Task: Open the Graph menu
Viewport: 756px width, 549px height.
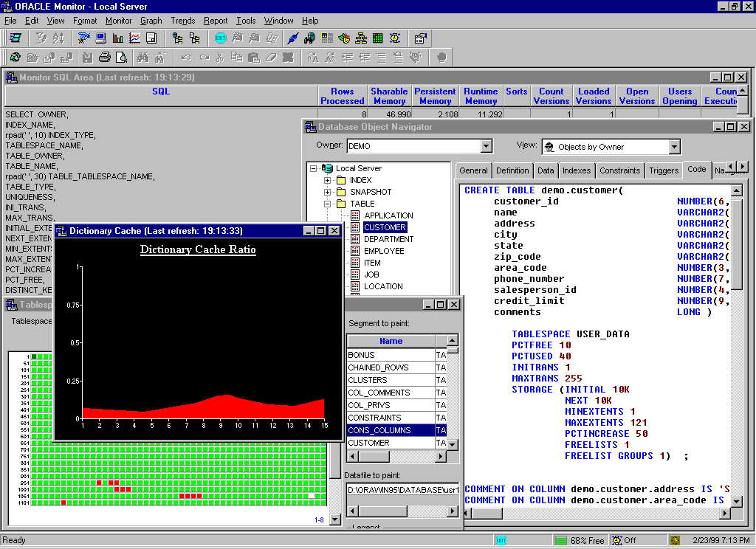Action: click(151, 21)
